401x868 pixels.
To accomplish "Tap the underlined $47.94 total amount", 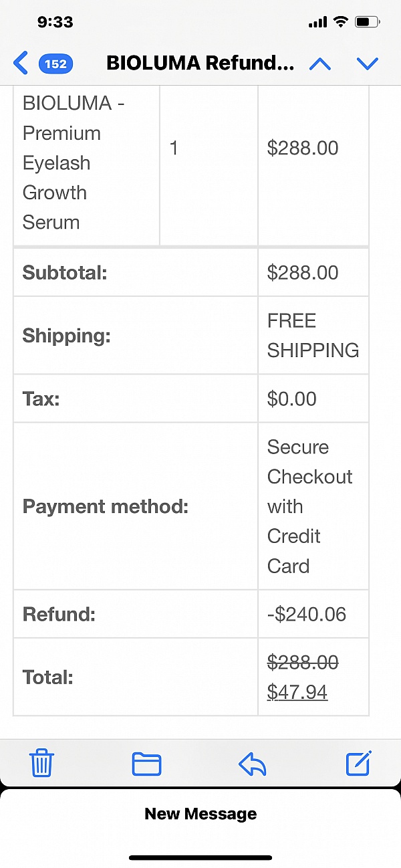I will click(x=297, y=691).
